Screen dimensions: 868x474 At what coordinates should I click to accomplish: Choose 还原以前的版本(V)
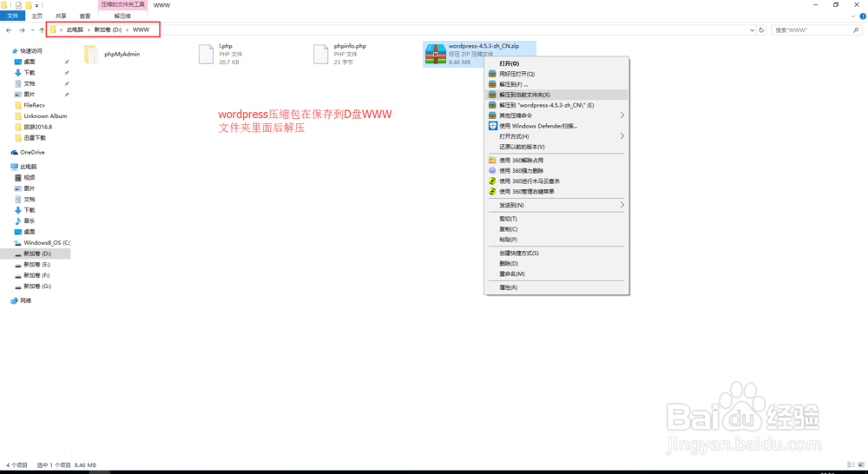[x=556, y=147]
